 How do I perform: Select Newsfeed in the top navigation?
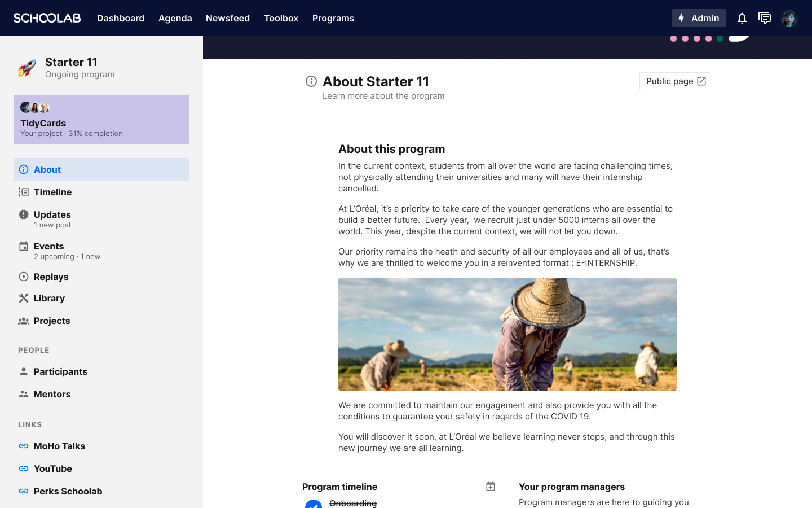click(x=228, y=18)
